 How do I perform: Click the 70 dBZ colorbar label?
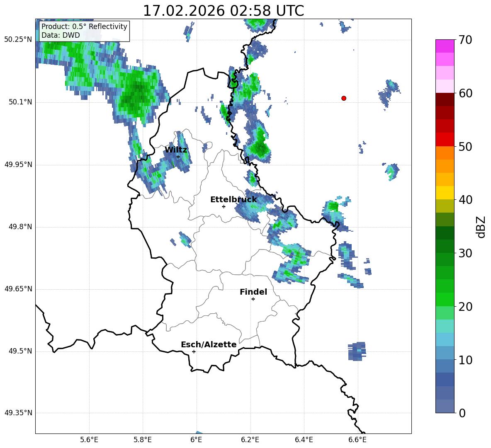point(466,40)
